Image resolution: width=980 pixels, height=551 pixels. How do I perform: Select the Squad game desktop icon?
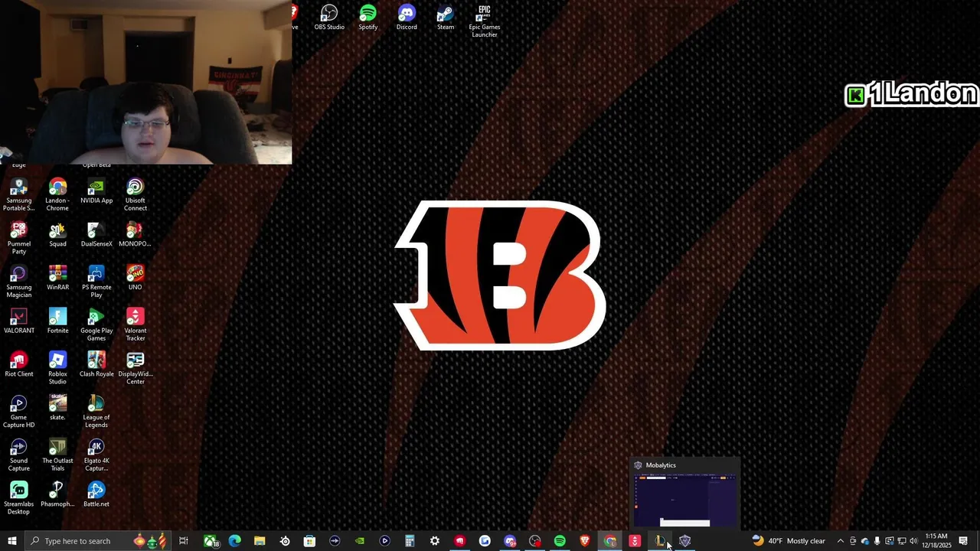click(57, 235)
